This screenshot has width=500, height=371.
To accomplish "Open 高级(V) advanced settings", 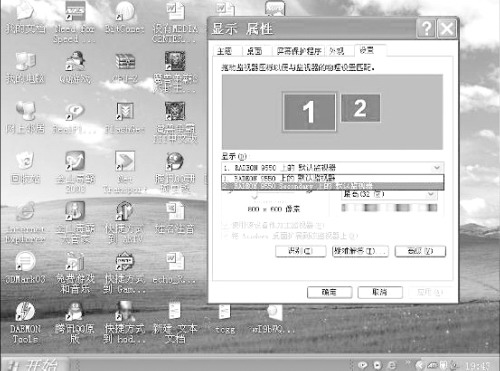I will click(x=420, y=251).
